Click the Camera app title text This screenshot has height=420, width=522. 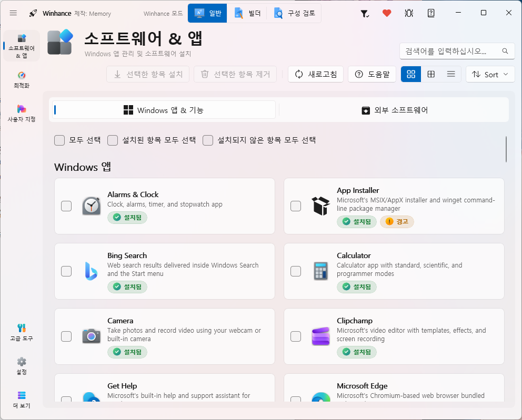(120, 321)
